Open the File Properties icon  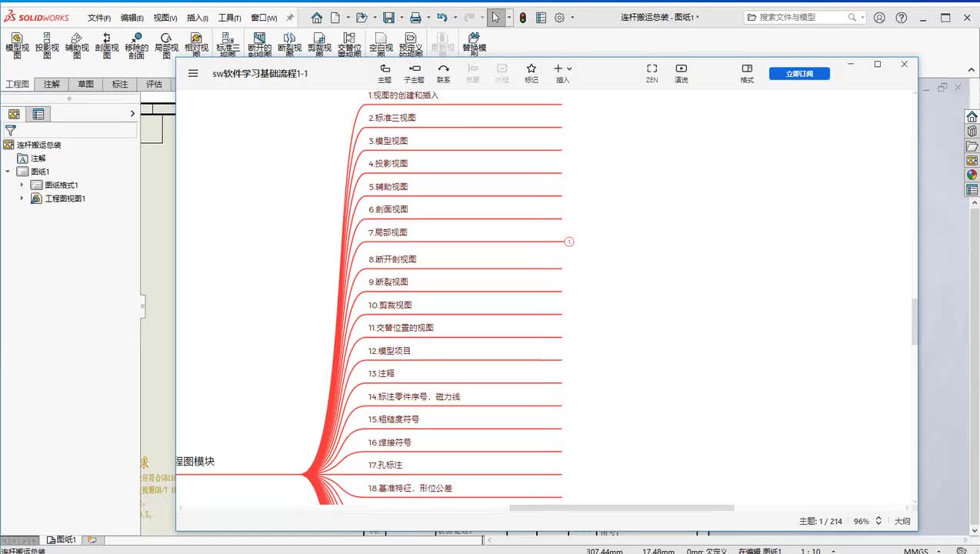[x=541, y=17]
